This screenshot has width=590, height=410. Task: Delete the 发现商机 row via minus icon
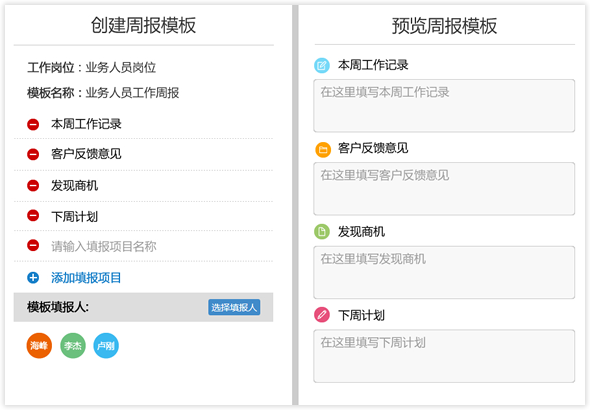33,185
